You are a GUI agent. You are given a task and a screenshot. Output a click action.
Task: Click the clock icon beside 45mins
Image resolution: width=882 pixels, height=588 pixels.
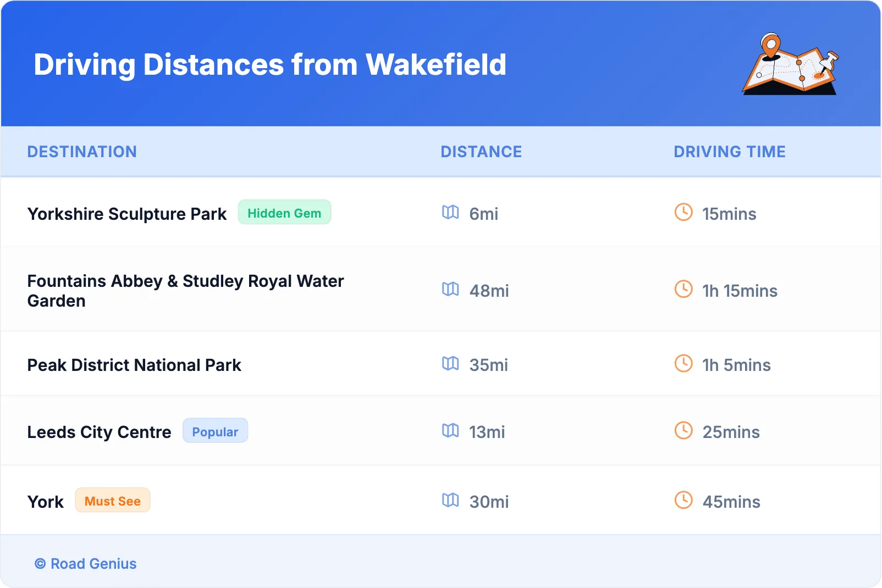pos(683,500)
